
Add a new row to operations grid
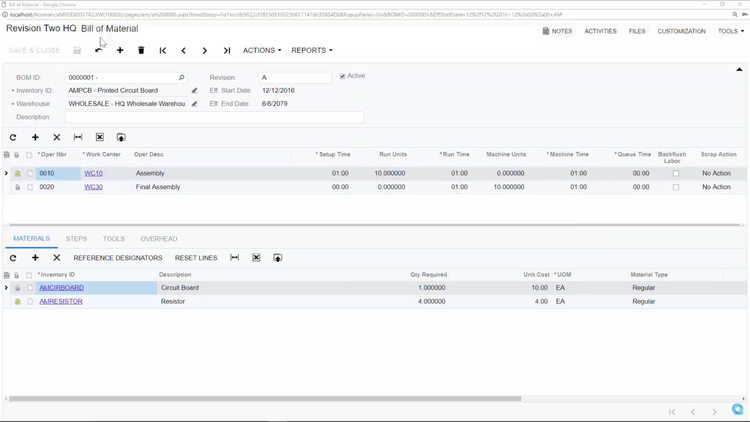click(x=35, y=137)
